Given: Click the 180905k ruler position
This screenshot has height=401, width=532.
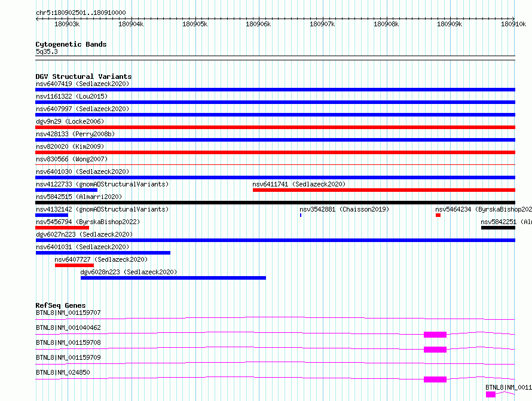Looking at the screenshot, I should pyautogui.click(x=195, y=24).
